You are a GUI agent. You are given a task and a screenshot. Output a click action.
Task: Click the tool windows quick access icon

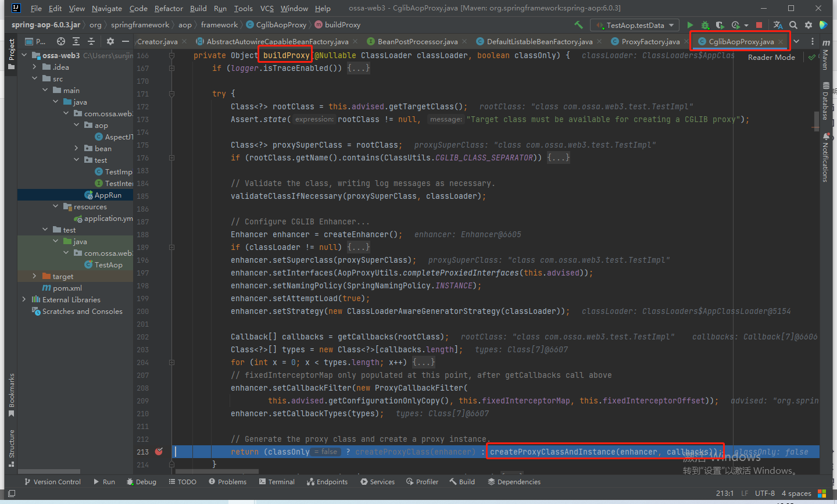12,494
